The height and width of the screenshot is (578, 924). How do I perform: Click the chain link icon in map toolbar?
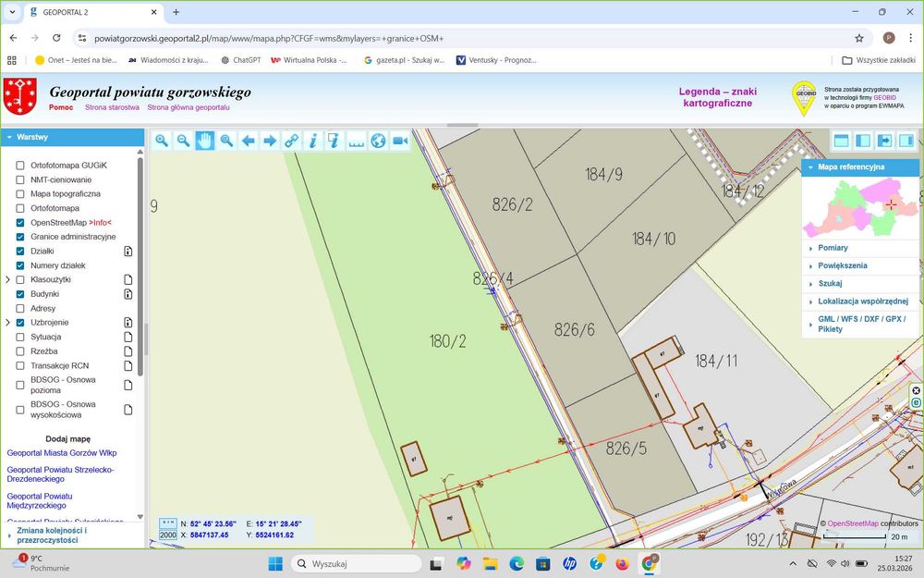point(291,141)
